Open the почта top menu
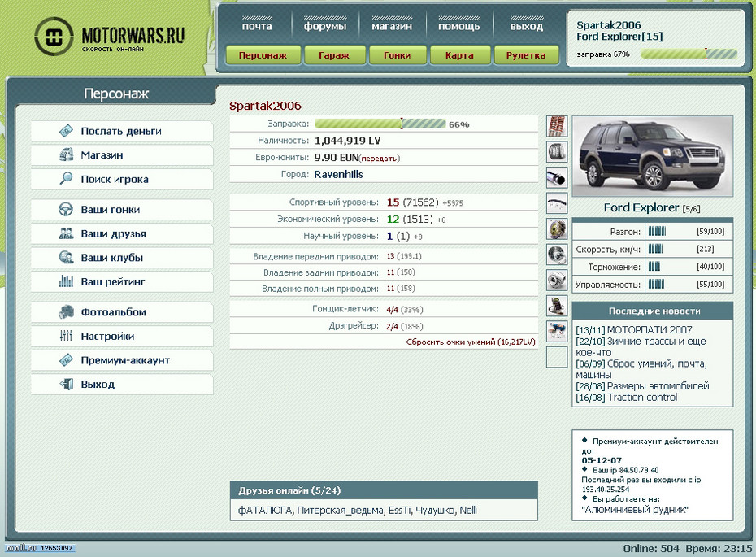 257,26
